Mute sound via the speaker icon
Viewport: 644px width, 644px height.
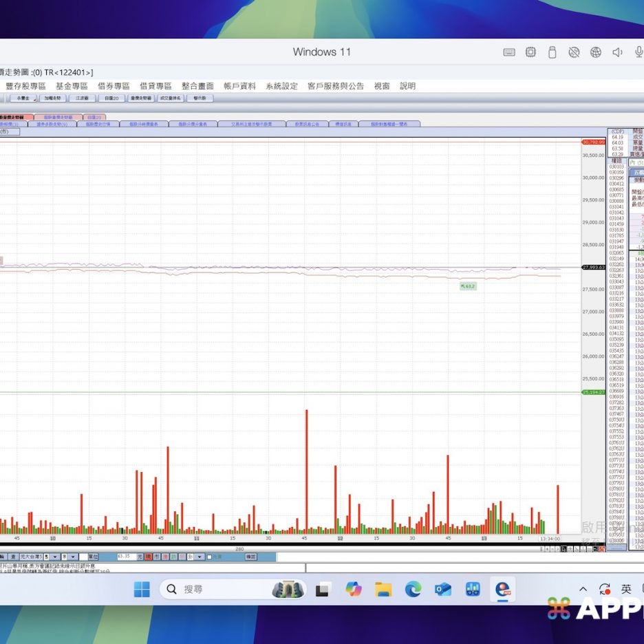point(617,52)
